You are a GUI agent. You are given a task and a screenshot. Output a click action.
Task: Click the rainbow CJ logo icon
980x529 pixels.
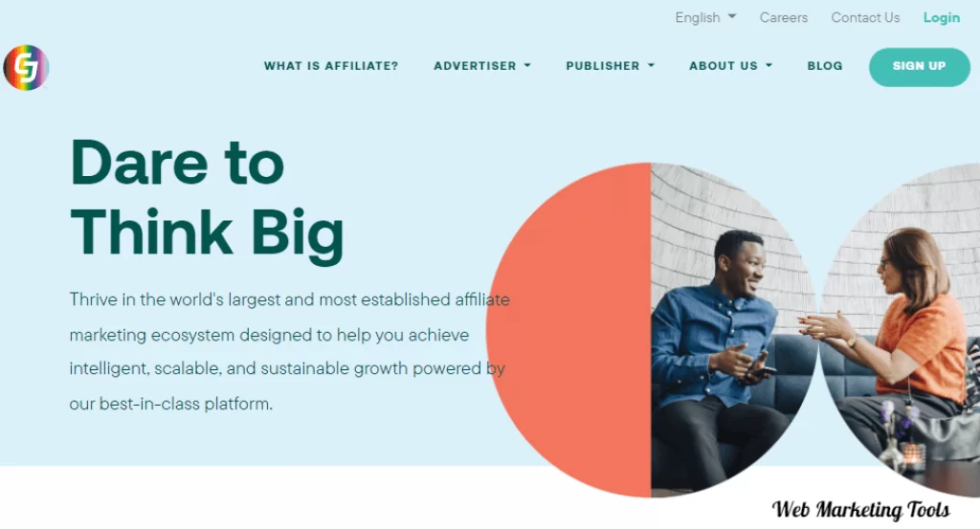pos(26,68)
